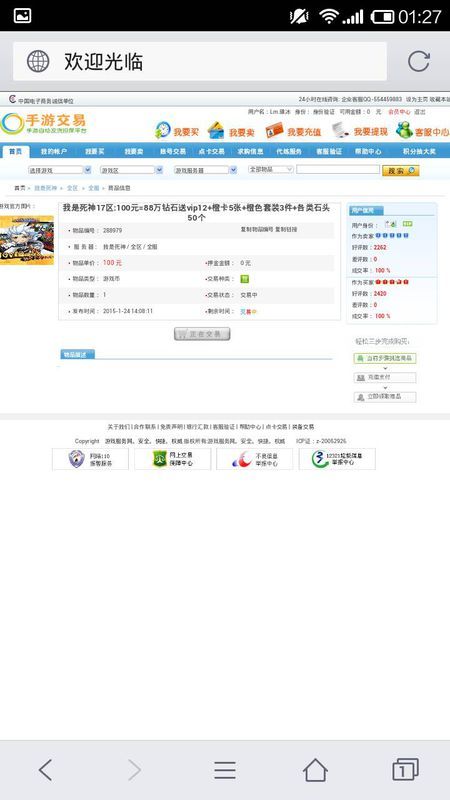Click the 正在交易 cart button
The height and width of the screenshot is (800, 450).
point(202,334)
